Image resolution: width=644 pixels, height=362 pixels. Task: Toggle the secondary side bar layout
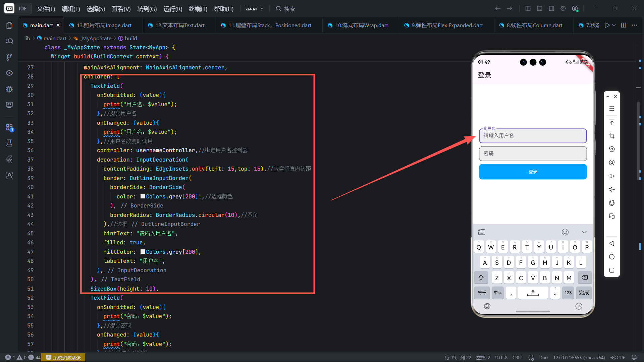[551, 9]
